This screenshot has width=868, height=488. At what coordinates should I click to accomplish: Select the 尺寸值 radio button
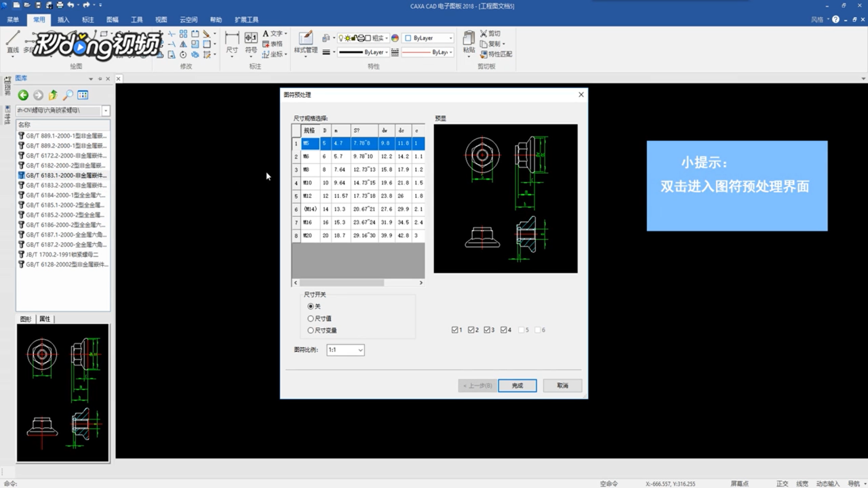click(x=311, y=319)
